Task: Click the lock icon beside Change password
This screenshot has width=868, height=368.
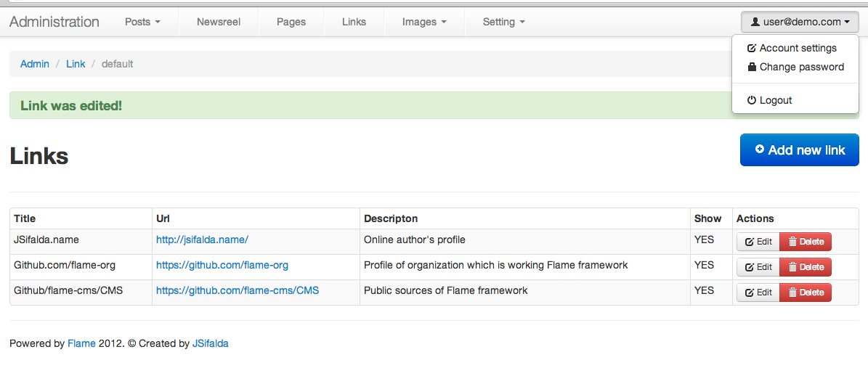Action: coord(752,67)
